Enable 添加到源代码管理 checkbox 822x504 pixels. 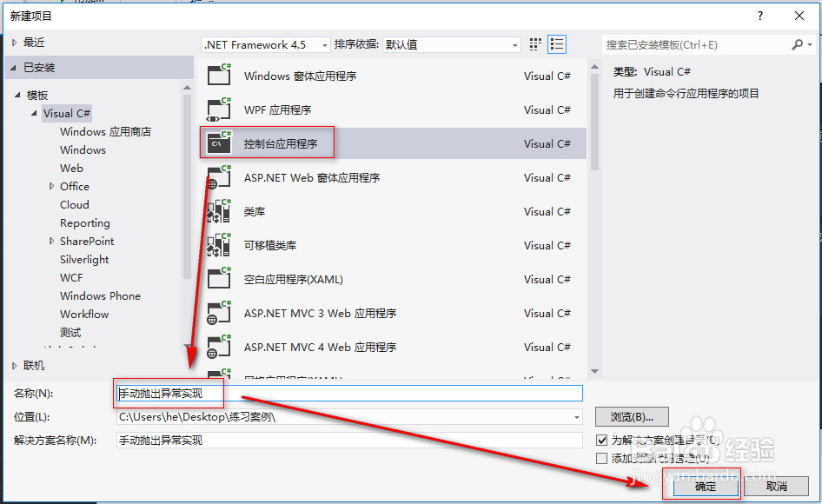point(602,458)
